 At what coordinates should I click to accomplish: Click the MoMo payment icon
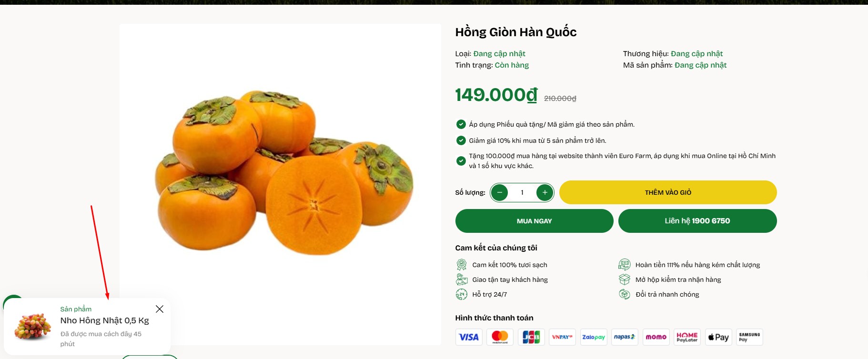click(656, 337)
